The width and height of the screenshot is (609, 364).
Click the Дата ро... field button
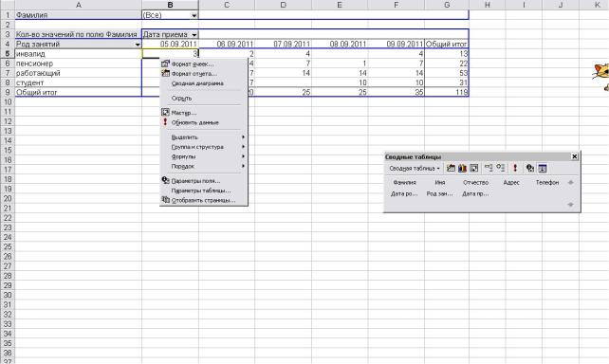click(x=404, y=193)
